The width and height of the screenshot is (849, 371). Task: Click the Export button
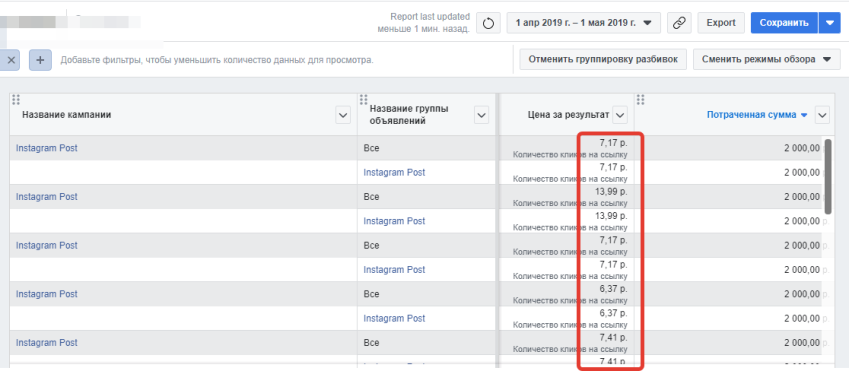pyautogui.click(x=721, y=23)
